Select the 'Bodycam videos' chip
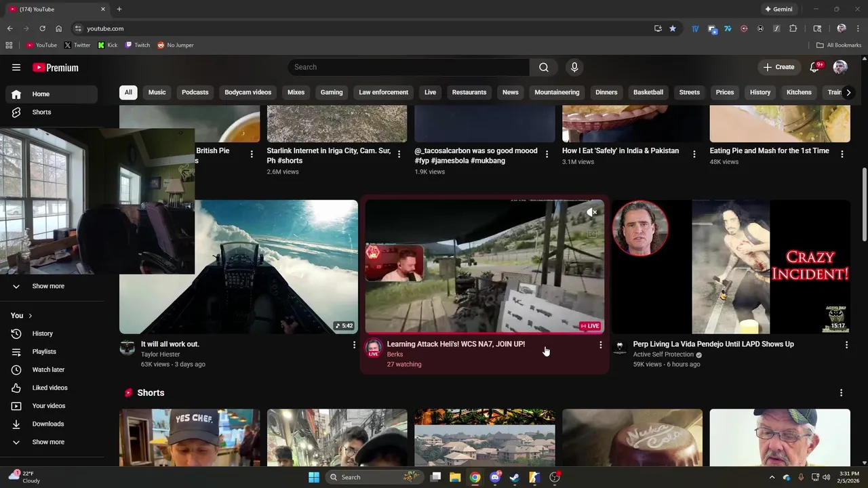This screenshot has width=868, height=488. [248, 92]
